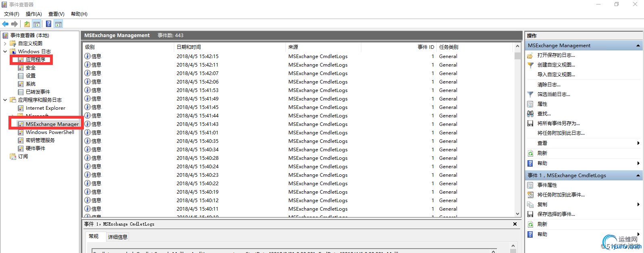Open the 复制 submenu arrow
The width and height of the screenshot is (644, 253).
click(638, 205)
